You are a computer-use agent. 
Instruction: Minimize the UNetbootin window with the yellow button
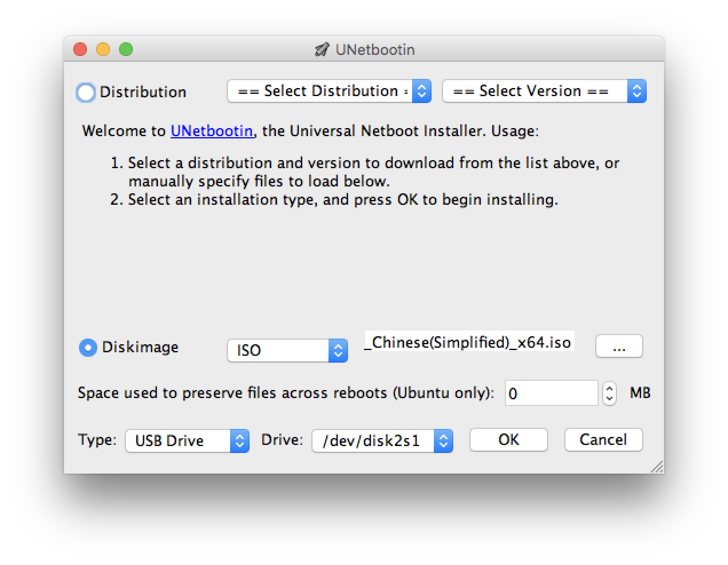[x=103, y=50]
